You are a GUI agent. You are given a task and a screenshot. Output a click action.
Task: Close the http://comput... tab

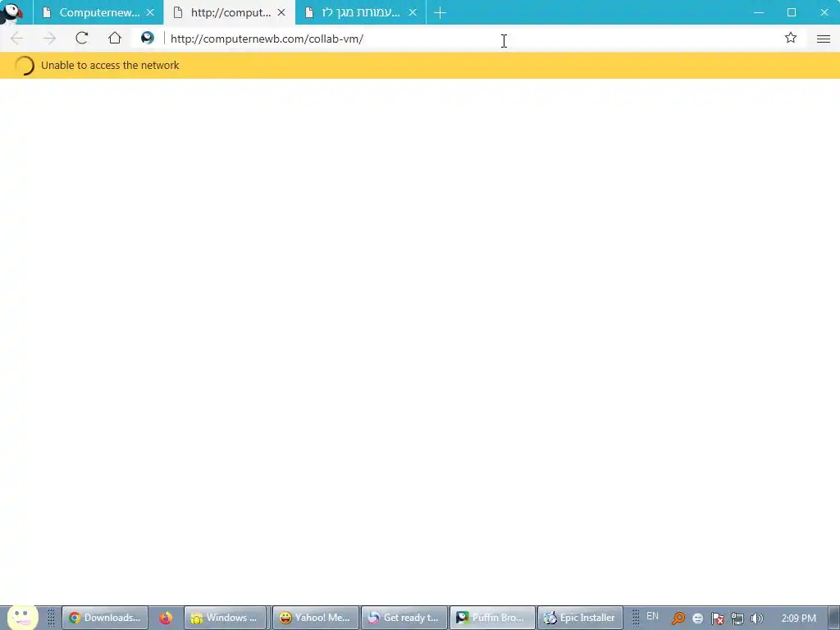[282, 12]
